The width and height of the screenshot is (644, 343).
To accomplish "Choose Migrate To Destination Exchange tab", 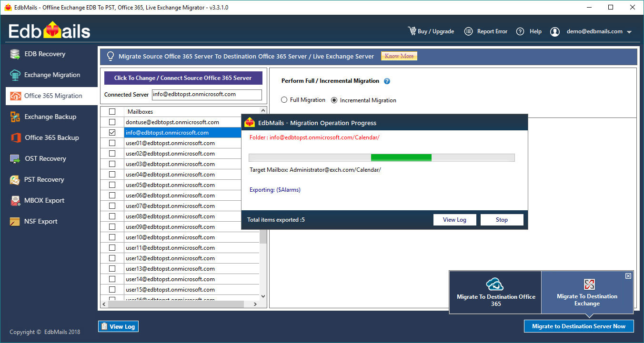I will click(587, 292).
